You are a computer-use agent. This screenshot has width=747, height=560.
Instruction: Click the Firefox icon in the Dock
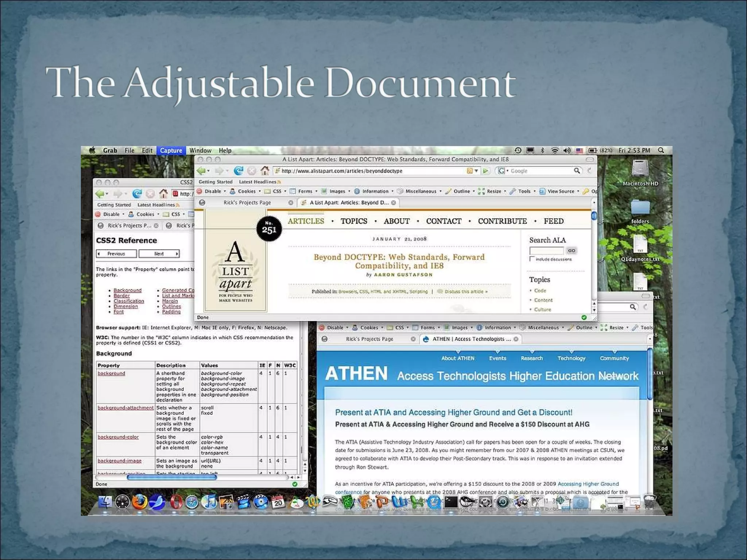click(x=139, y=502)
